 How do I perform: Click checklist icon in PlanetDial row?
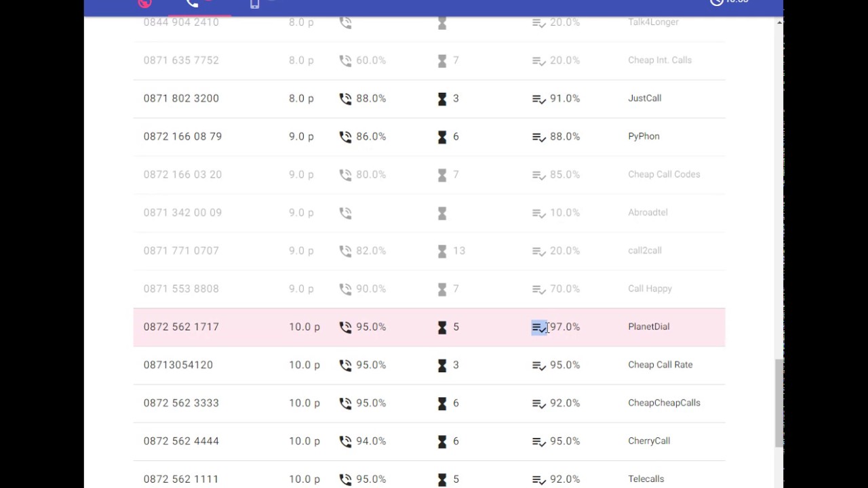pyautogui.click(x=539, y=327)
